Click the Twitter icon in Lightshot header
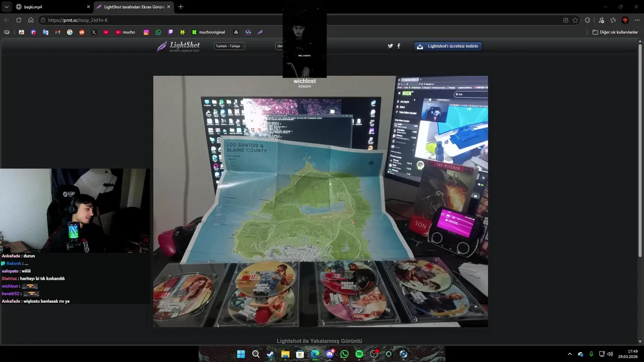Viewport: 644px width, 362px height. [x=390, y=46]
